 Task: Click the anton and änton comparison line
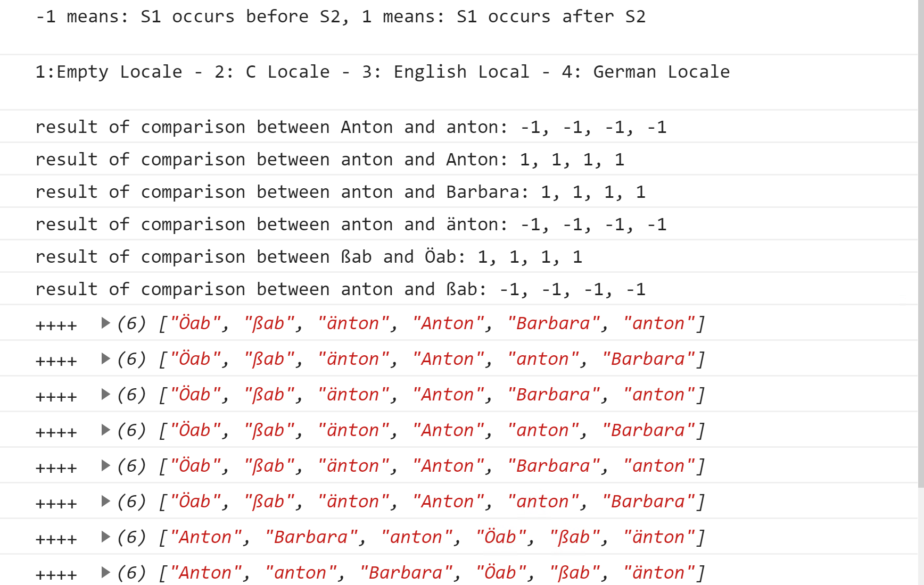tap(351, 224)
